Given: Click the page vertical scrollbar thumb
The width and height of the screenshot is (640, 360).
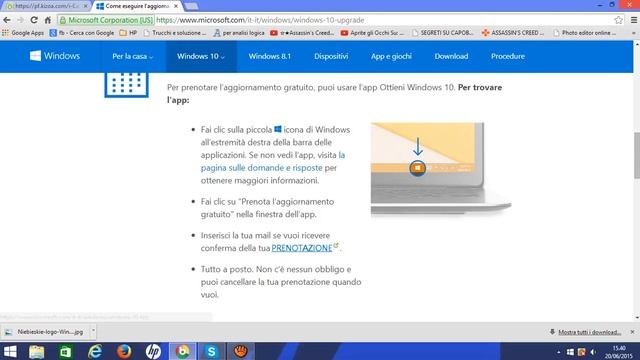Looking at the screenshot, I should coord(637,156).
